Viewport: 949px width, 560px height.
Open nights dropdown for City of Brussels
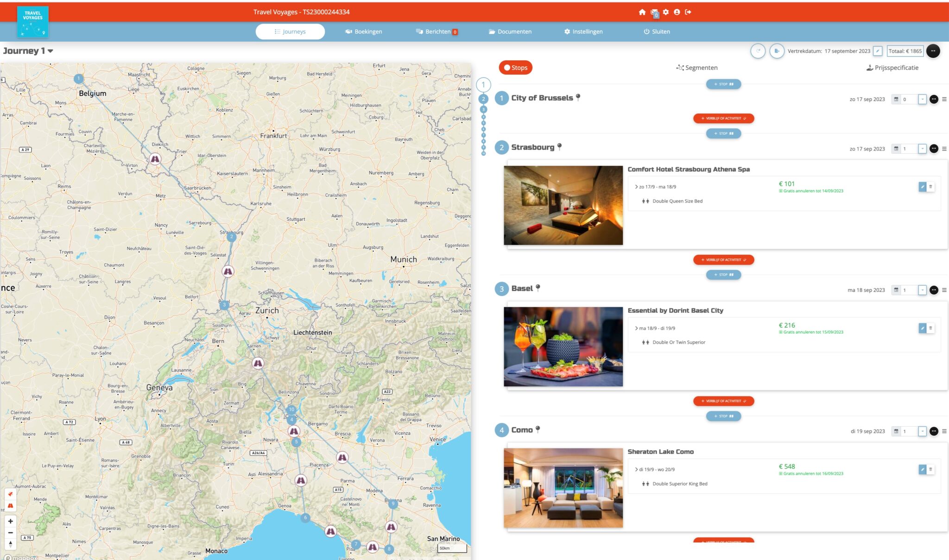922,99
